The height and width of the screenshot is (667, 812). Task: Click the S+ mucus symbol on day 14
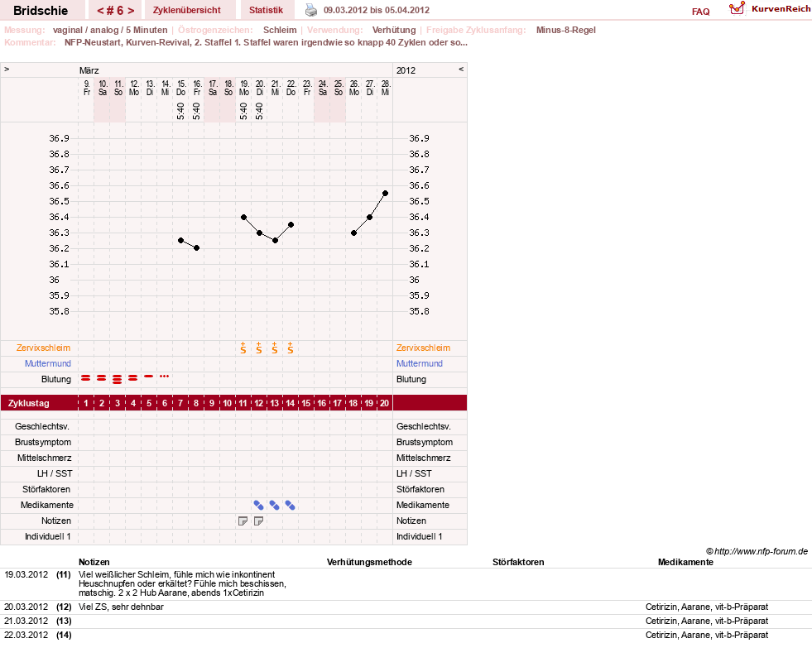[x=290, y=348]
